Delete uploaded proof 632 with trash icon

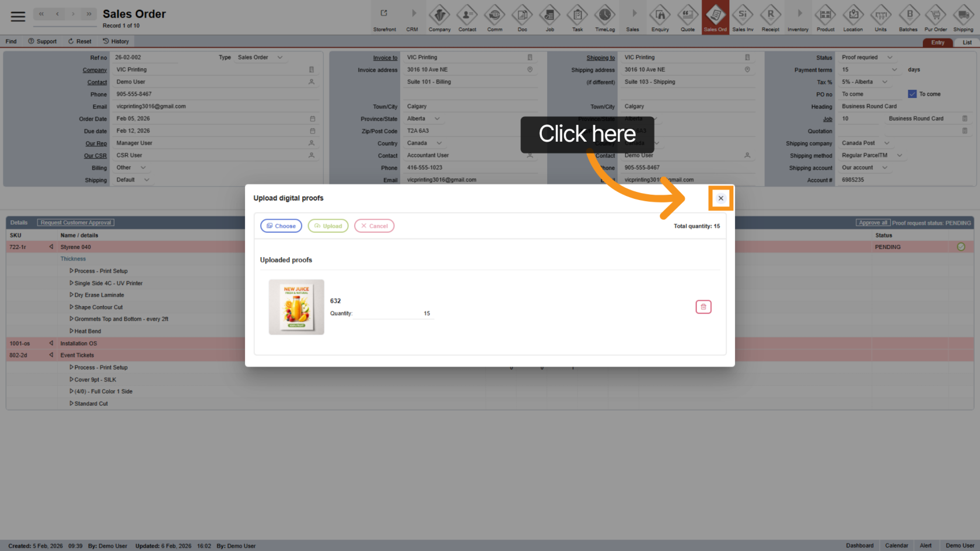click(x=703, y=307)
